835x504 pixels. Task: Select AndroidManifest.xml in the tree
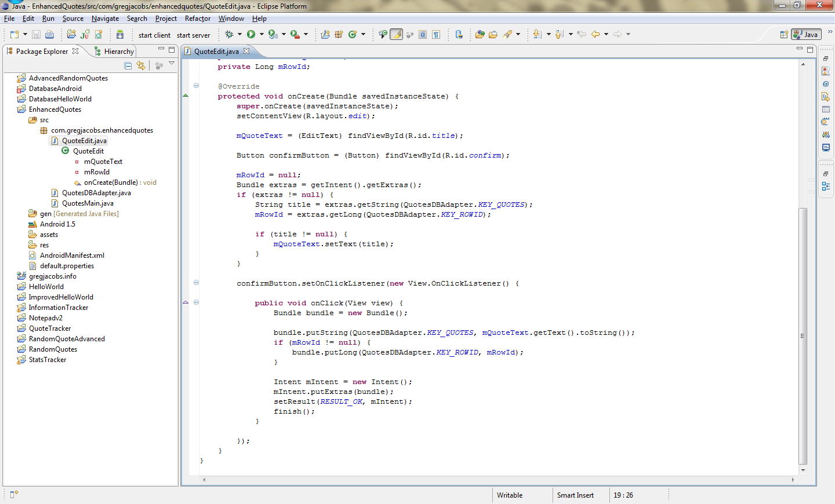[x=72, y=255]
